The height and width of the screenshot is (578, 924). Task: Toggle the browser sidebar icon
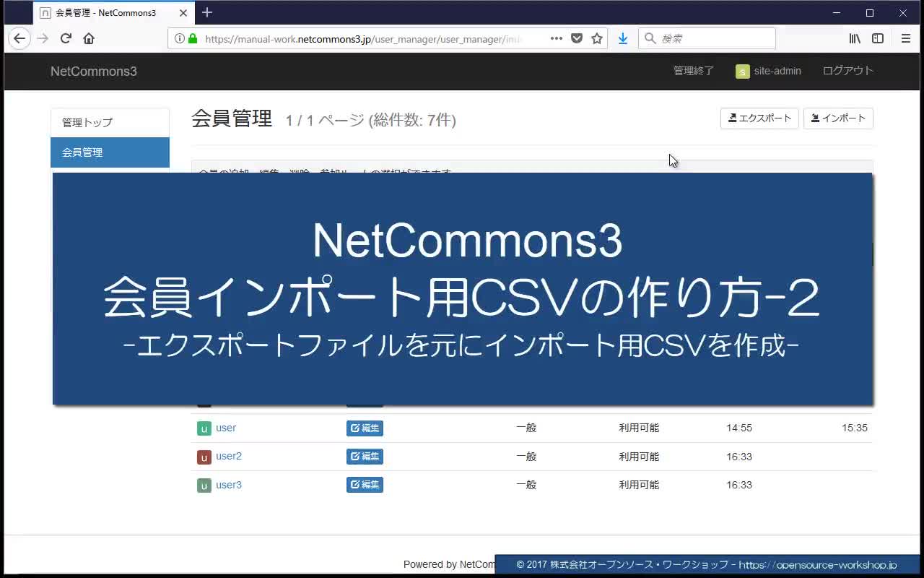click(x=878, y=38)
